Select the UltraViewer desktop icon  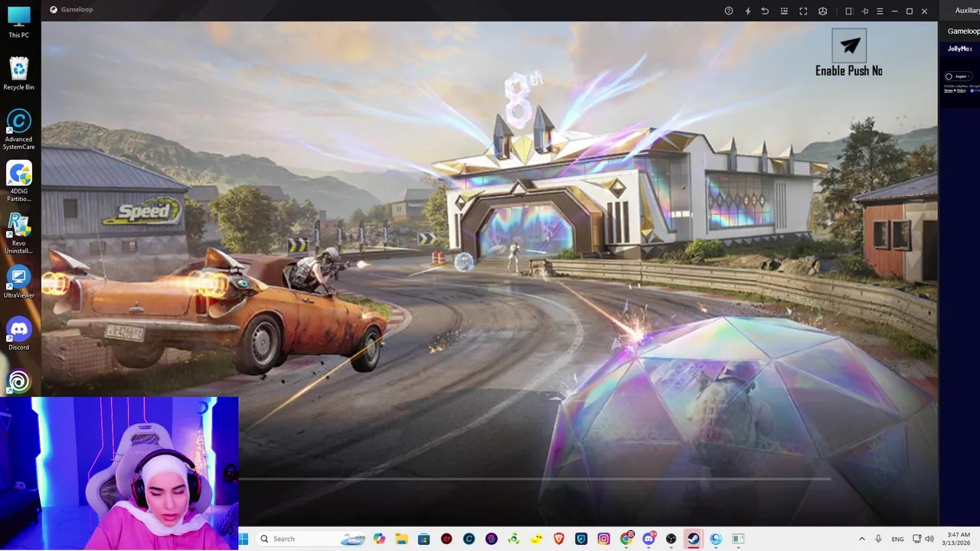19,282
